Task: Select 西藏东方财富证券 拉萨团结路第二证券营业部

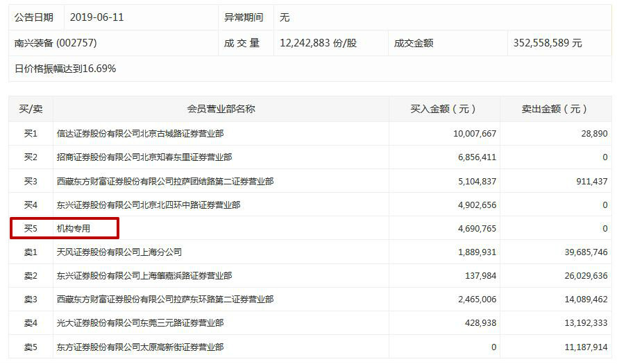Action: coord(165,182)
